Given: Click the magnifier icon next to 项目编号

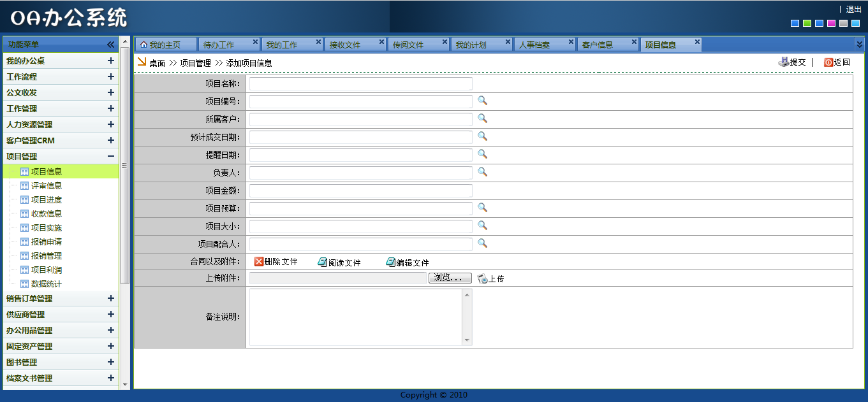Looking at the screenshot, I should 482,101.
